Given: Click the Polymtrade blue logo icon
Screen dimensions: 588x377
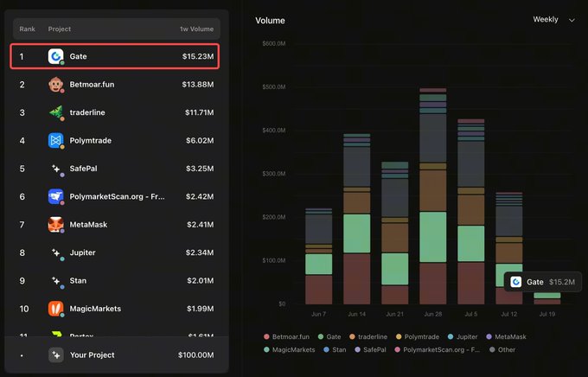Looking at the screenshot, I should [55, 141].
